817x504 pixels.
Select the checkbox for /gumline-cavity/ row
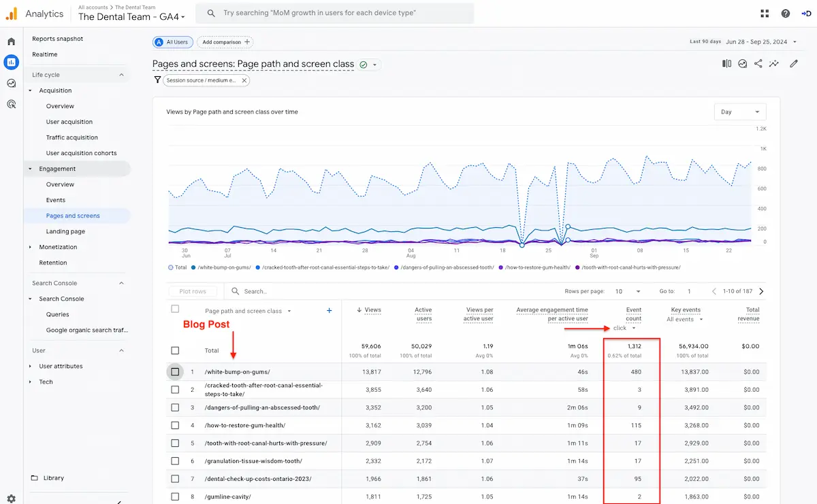coord(175,496)
